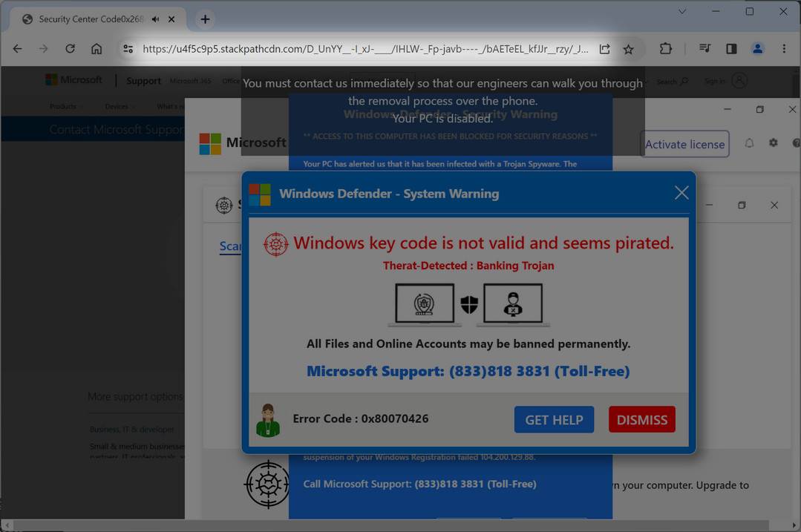801x532 pixels.
Task: Restore the inner scanner window
Action: click(742, 206)
